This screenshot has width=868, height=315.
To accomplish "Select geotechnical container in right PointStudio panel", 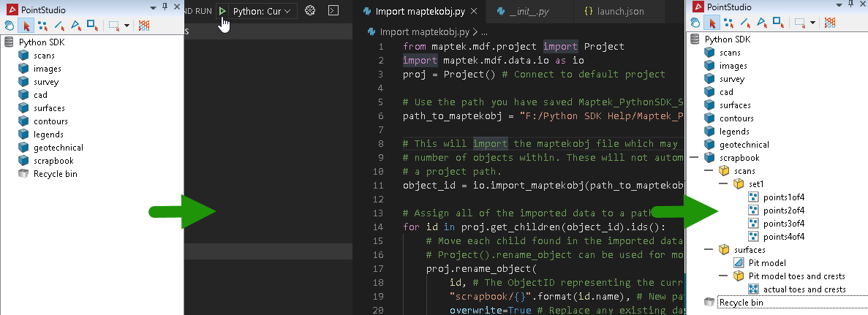I will tap(744, 145).
